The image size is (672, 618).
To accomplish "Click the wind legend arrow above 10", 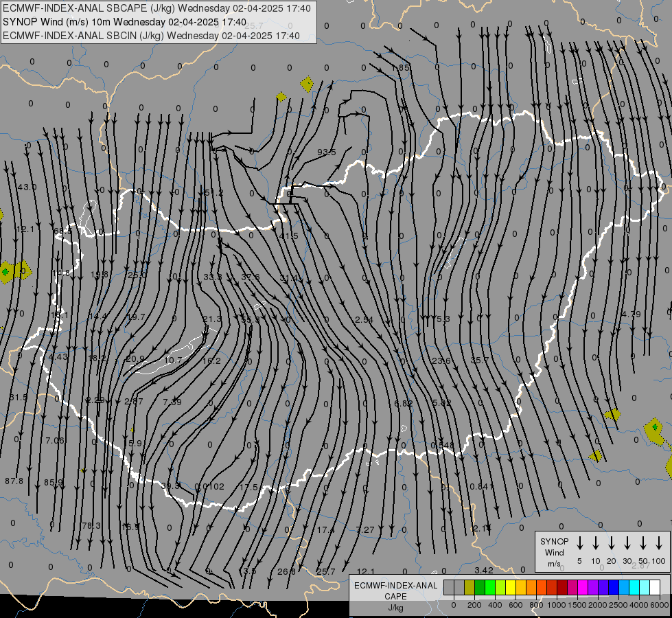I will (595, 543).
